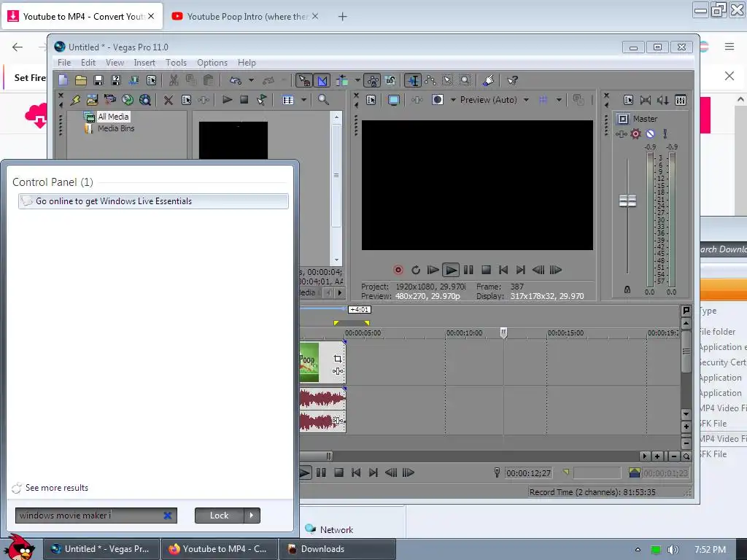Select the Selection Edit tool
This screenshot has height=560, width=747.
(x=447, y=80)
